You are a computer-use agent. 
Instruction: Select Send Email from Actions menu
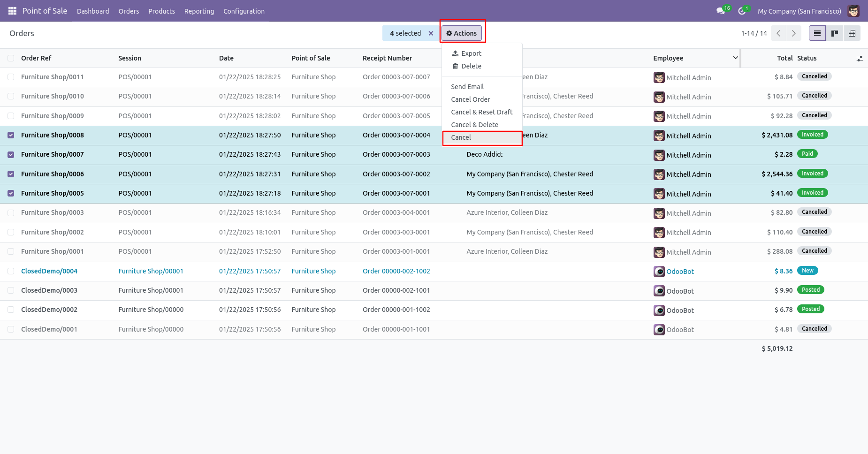coord(482,87)
